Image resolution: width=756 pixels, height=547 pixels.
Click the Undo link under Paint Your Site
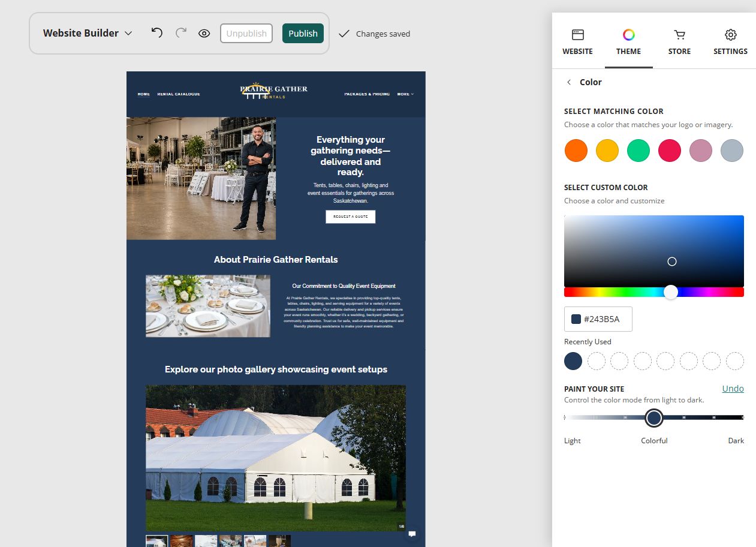point(733,389)
